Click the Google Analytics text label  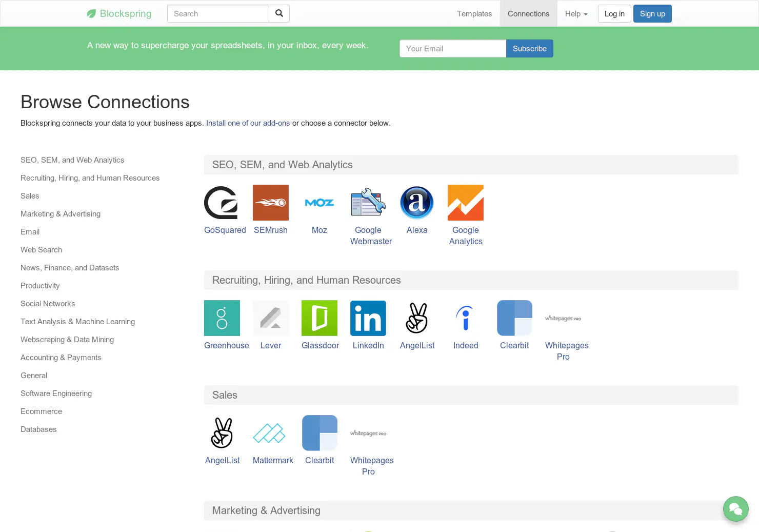pyautogui.click(x=466, y=236)
